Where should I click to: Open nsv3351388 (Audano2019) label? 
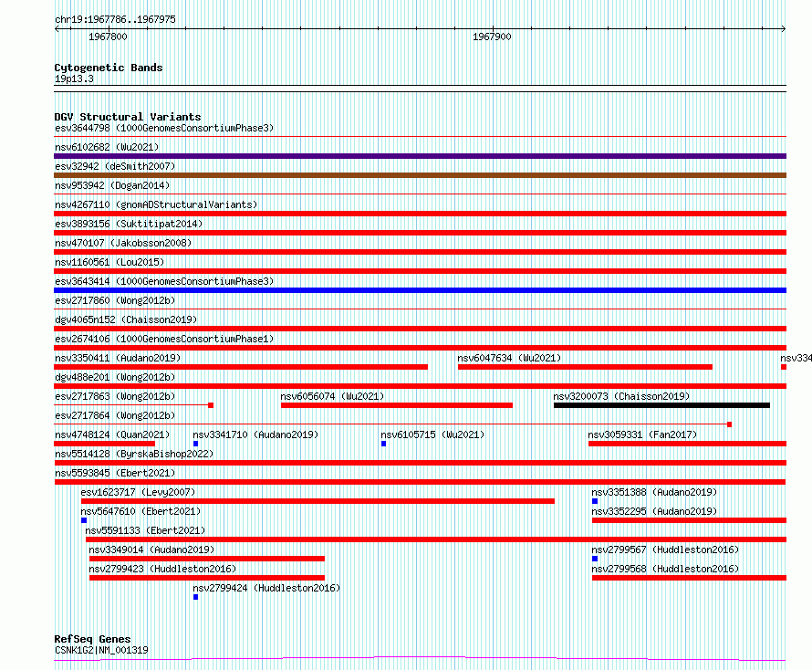654,492
